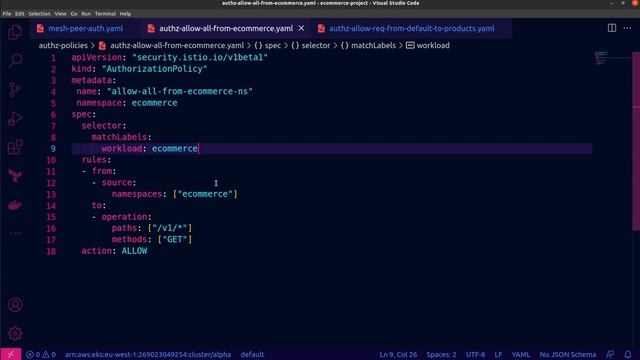Click the workload value ecommerce on line 9

click(x=175, y=149)
